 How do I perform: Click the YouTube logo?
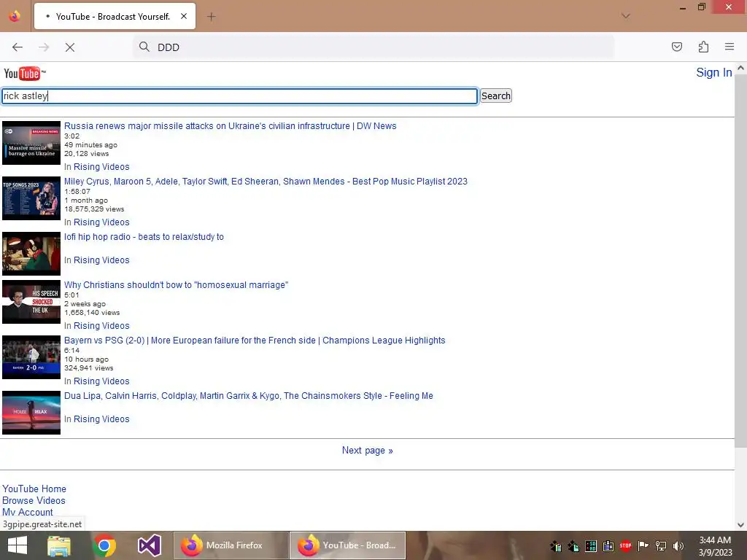pyautogui.click(x=24, y=74)
